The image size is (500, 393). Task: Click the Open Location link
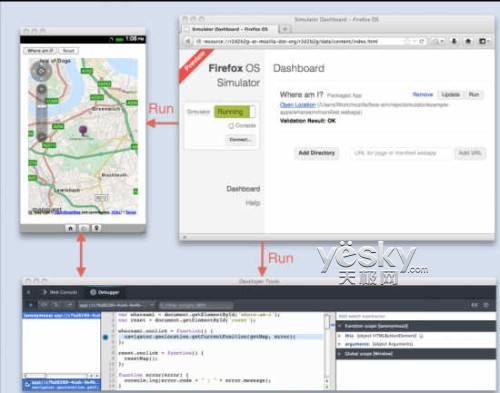click(x=297, y=105)
